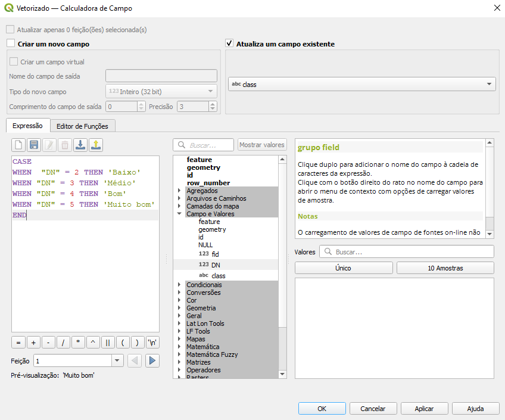The width and height of the screenshot is (505, 420).
Task: Switch to the Expressão tab
Action: (x=28, y=126)
